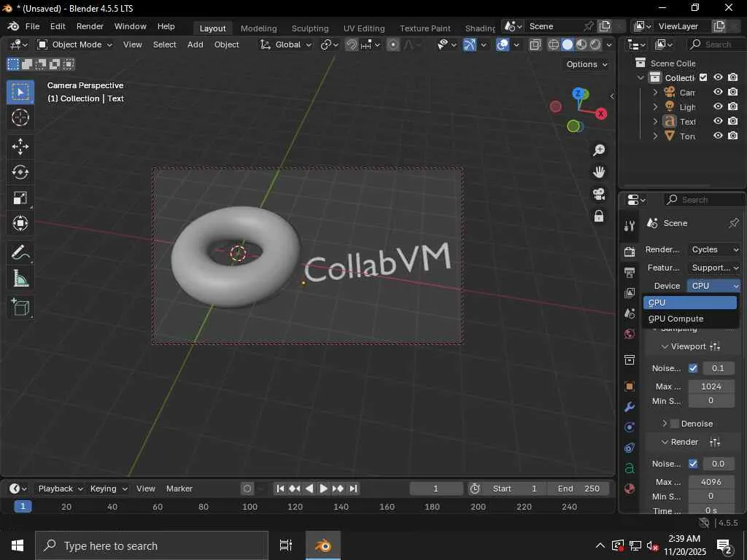Jump to the timeline end frame
This screenshot has width=747, height=560.
353,489
